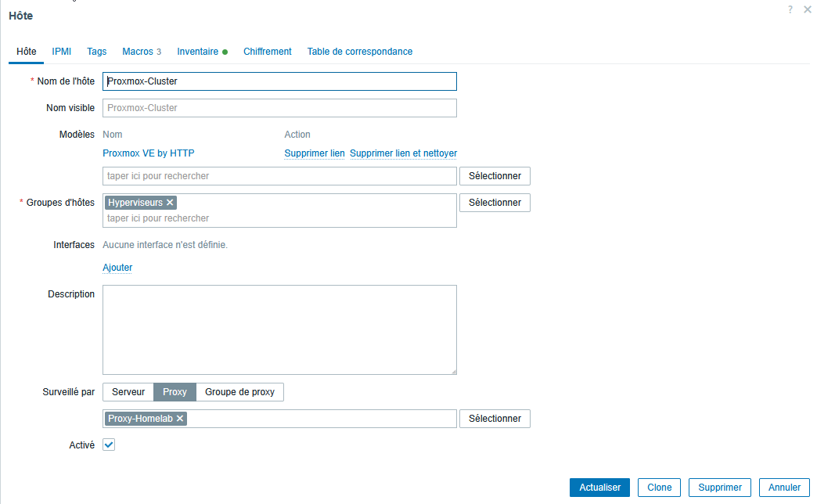This screenshot has height=504, width=817.
Task: Select Groupe de proxy monitoring mode
Action: tap(239, 391)
